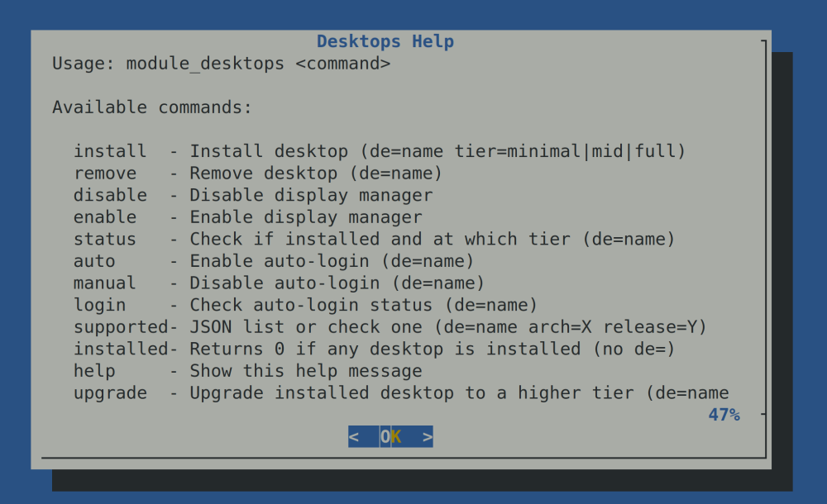The image size is (827, 504).
Task: Click the manual command entry
Action: tap(105, 283)
